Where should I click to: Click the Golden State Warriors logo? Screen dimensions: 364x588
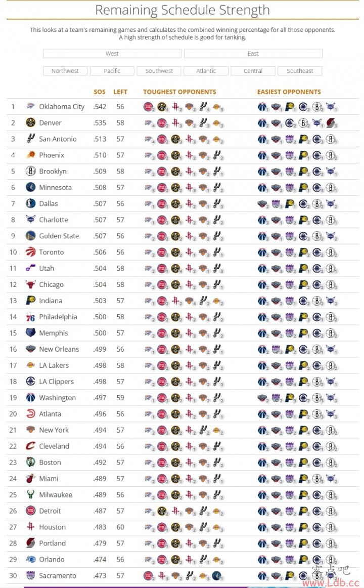coord(31,236)
